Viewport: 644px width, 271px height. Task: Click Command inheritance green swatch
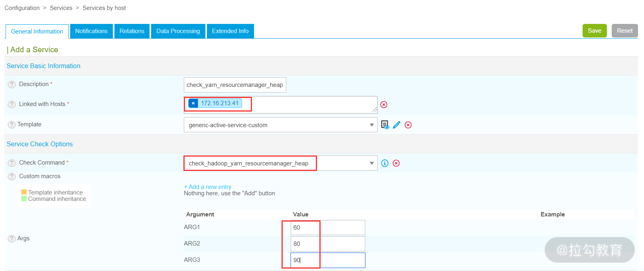(24, 198)
